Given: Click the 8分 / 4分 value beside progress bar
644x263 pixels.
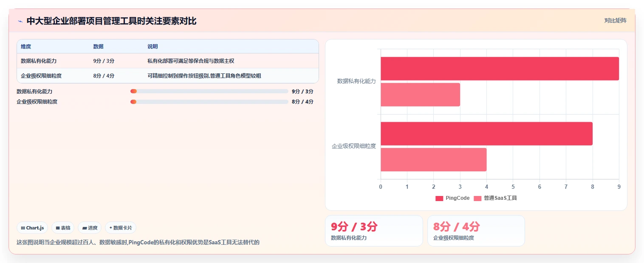Looking at the screenshot, I should (302, 102).
